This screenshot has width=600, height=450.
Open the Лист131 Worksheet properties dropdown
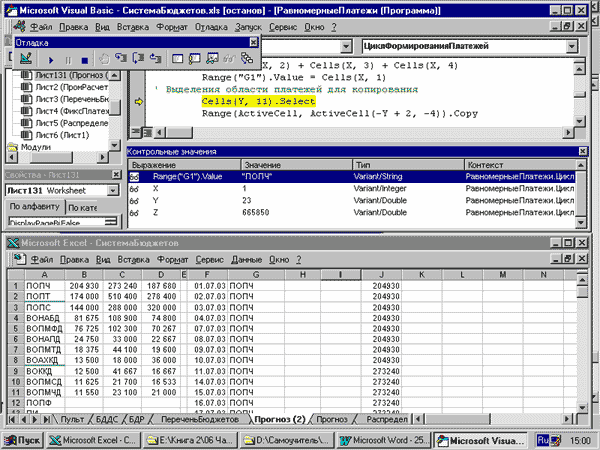(113, 190)
